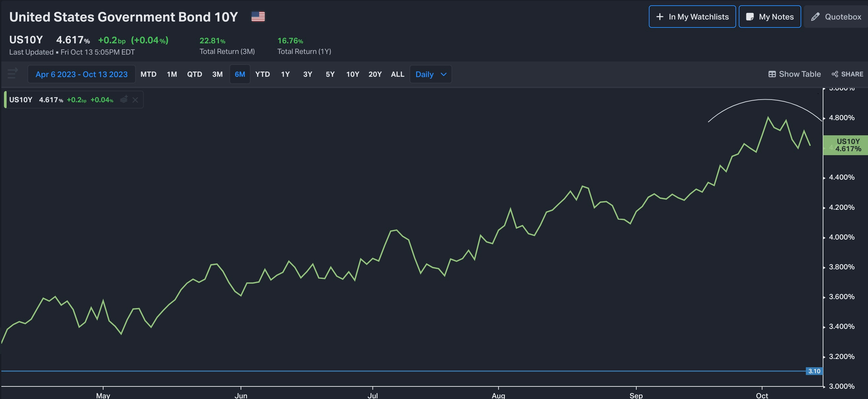Click the add-layer icon on the US10Y legend
Screen dimensions: 868x399
[x=124, y=99]
